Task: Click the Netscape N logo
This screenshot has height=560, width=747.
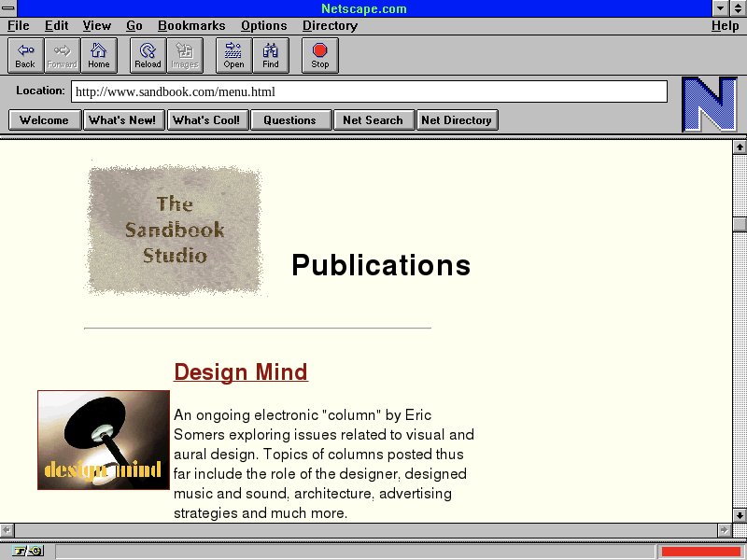Action: coord(709,105)
